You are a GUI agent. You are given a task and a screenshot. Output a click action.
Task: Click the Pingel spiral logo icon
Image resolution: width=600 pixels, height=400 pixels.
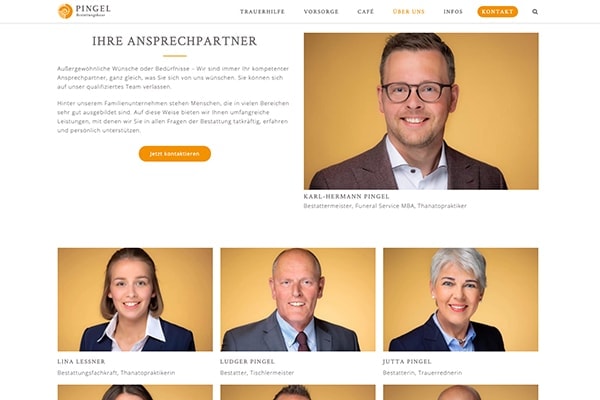65,11
